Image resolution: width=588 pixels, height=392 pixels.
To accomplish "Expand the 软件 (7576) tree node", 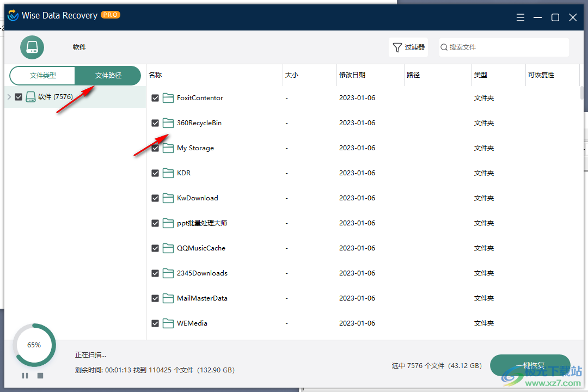I will click(9, 97).
